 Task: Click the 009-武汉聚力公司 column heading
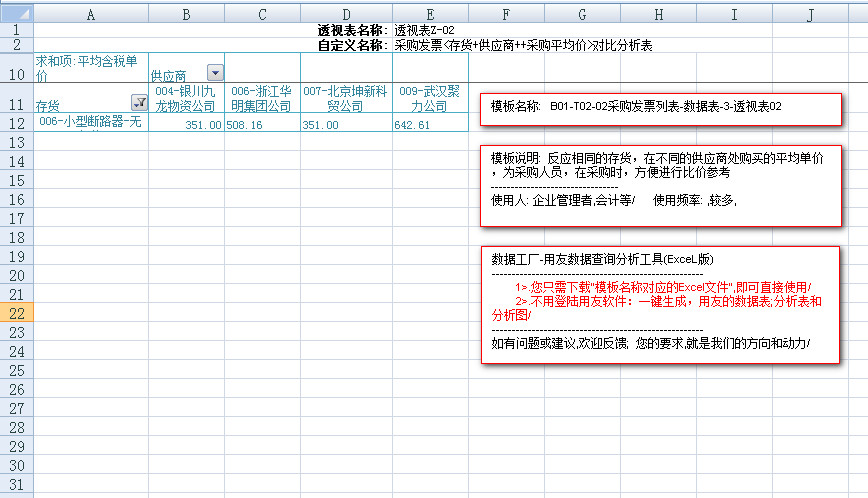(x=430, y=98)
